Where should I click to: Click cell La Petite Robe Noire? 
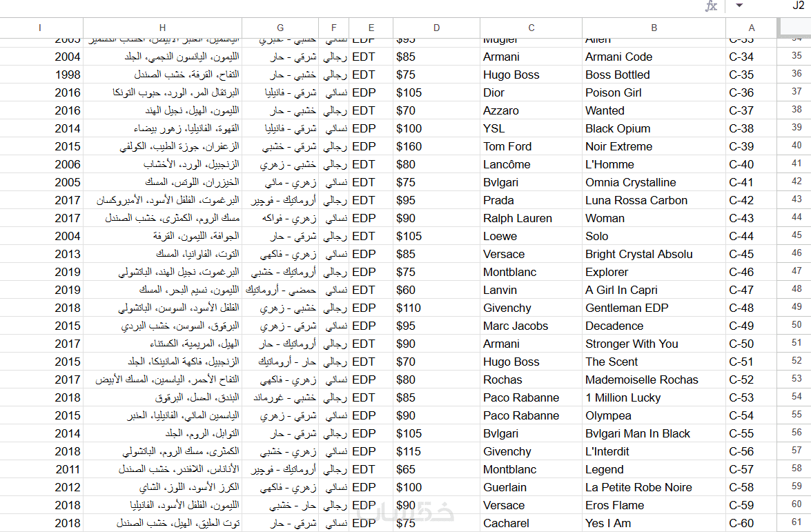[654, 487]
